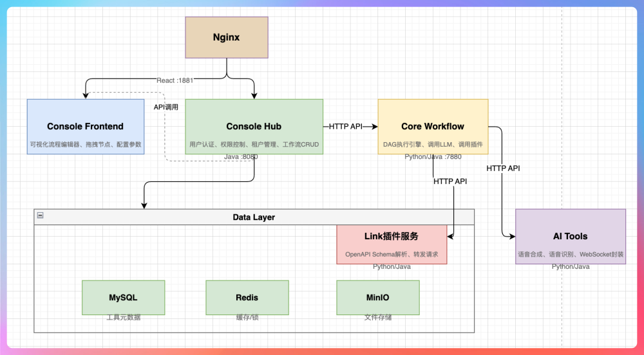The width and height of the screenshot is (644, 355).
Task: Select the 缓存/锁 caption under Redis
Action: coord(247,318)
